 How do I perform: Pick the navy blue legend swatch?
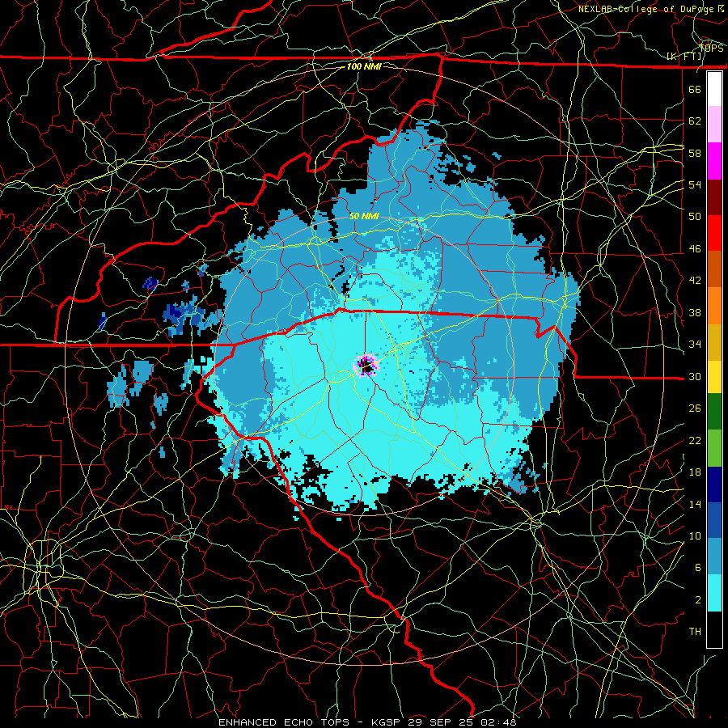714,485
